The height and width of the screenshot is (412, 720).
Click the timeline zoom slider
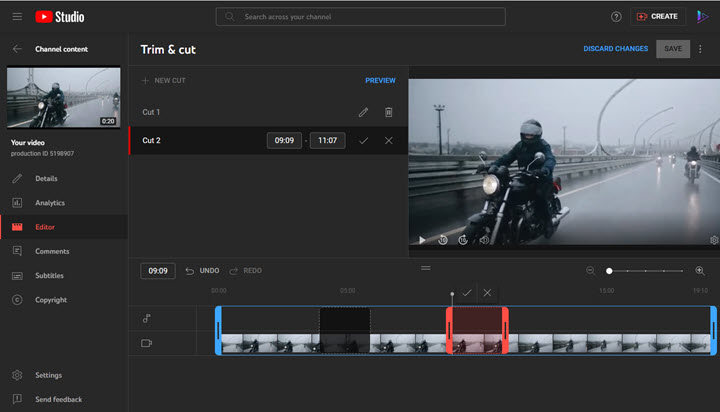(645, 271)
